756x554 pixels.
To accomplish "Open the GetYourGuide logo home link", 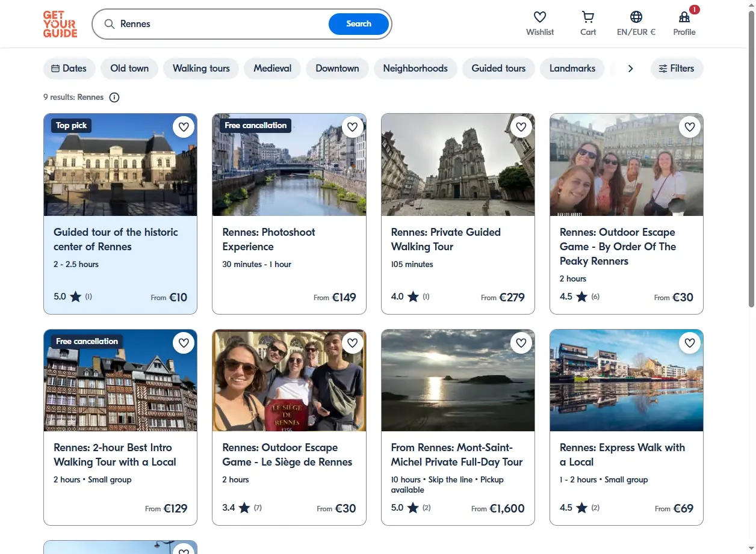I will [60, 24].
